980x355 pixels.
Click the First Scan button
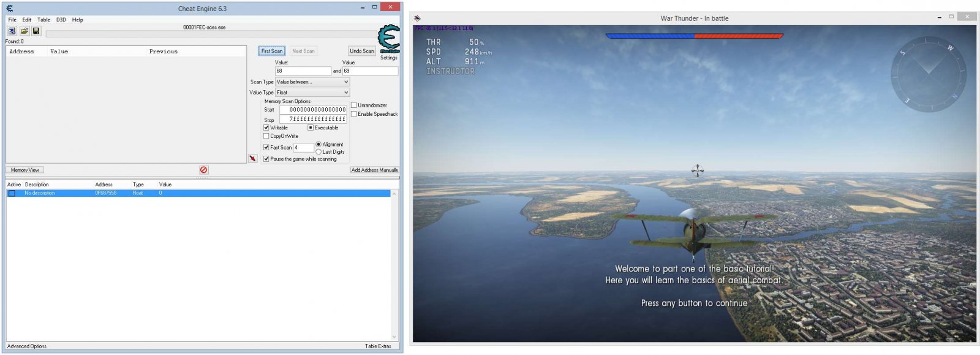pyautogui.click(x=271, y=51)
